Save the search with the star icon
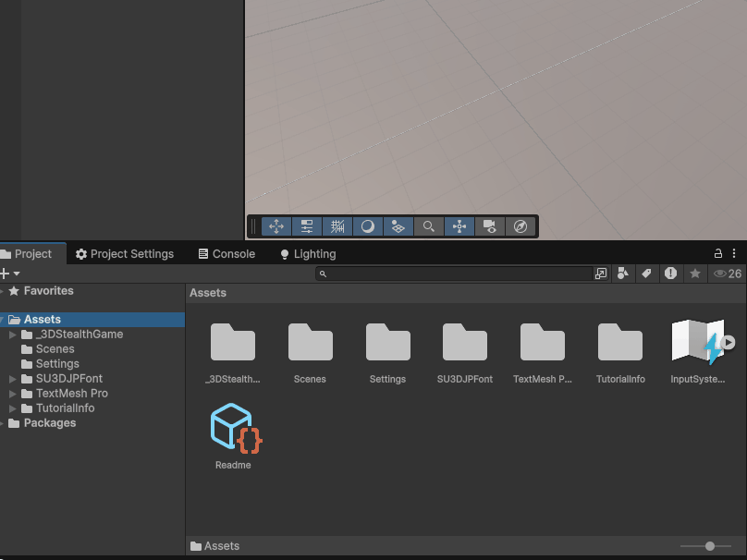This screenshot has width=747, height=560. coord(694,274)
